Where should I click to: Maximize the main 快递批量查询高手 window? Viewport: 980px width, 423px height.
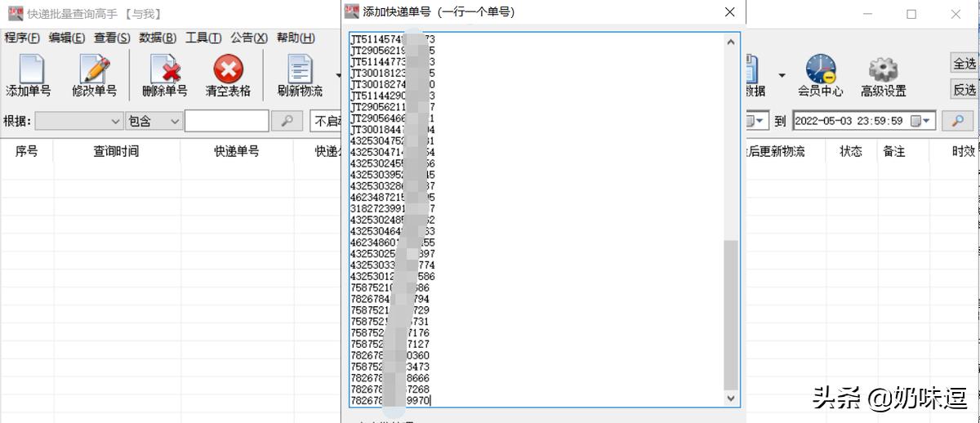tap(911, 13)
